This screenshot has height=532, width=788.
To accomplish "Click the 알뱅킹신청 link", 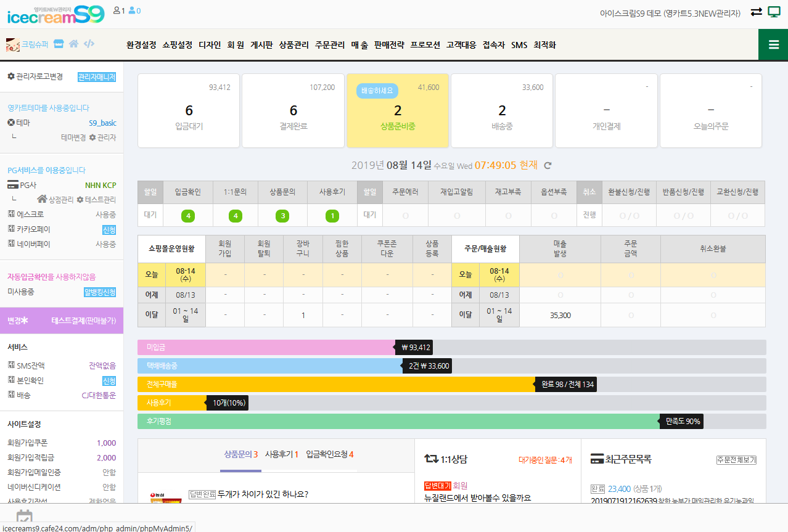I will 100,292.
